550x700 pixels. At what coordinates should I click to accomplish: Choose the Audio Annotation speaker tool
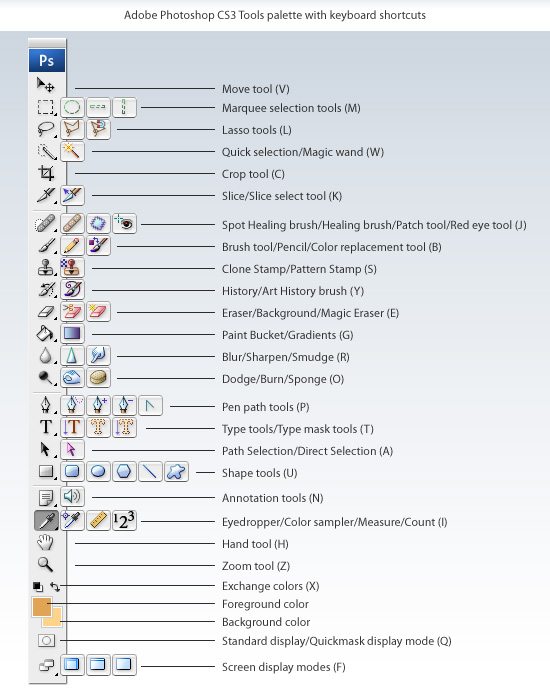[72, 496]
